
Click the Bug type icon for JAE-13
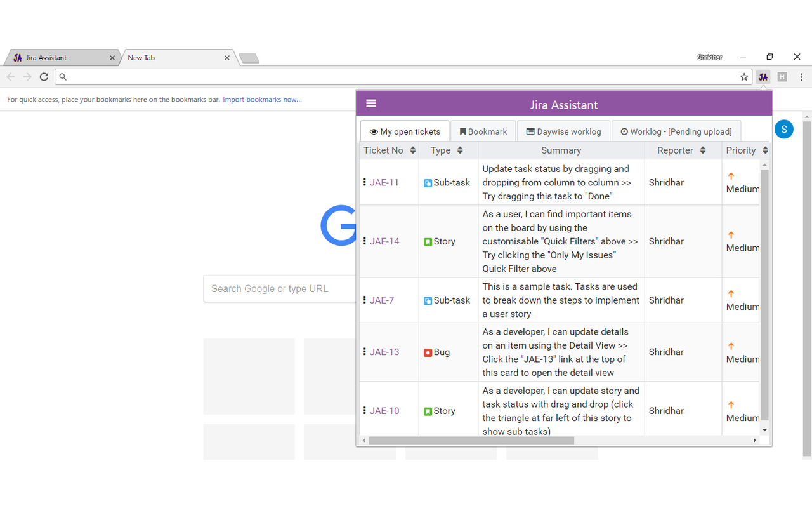428,352
